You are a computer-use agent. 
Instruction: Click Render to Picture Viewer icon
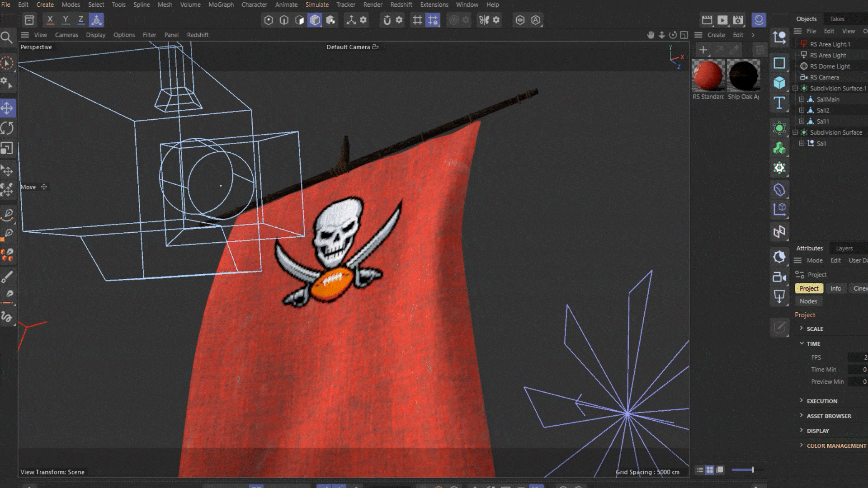722,20
